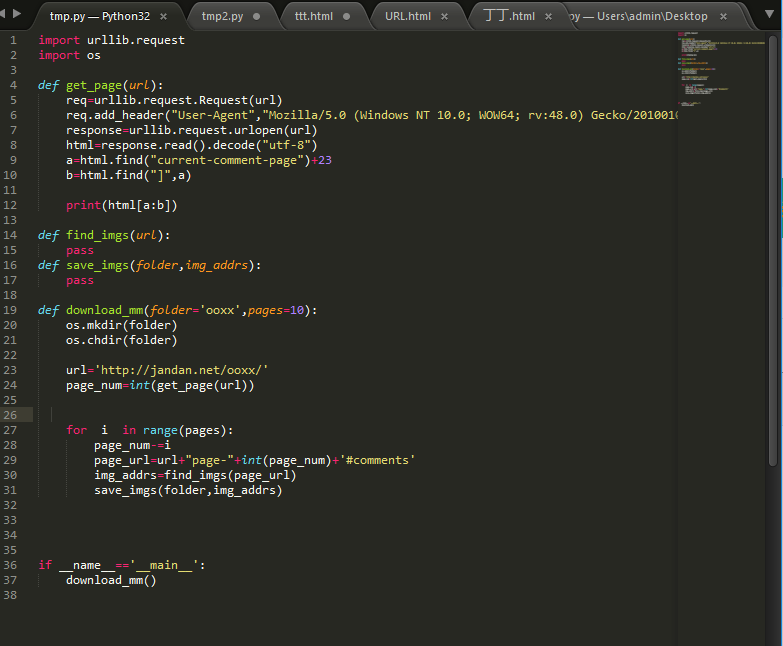The height and width of the screenshot is (646, 783).
Task: Click 'response=urllib.request.urlopen(url)' line
Action: point(192,130)
